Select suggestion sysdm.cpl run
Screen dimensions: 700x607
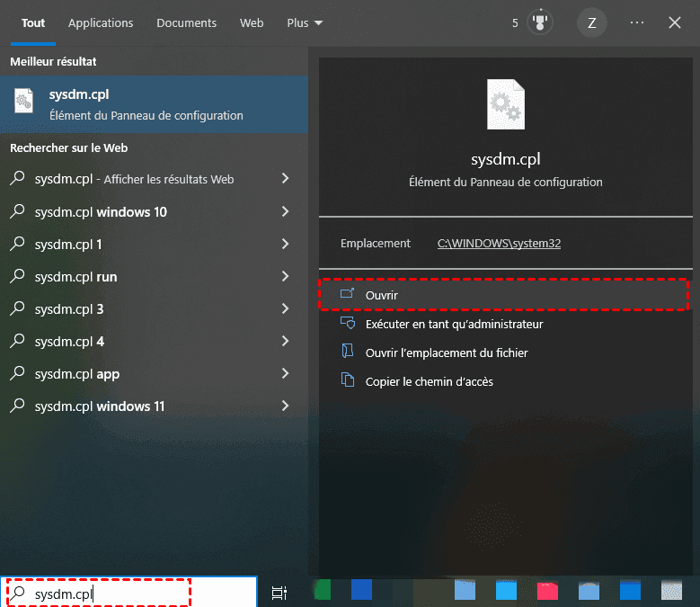pos(75,277)
